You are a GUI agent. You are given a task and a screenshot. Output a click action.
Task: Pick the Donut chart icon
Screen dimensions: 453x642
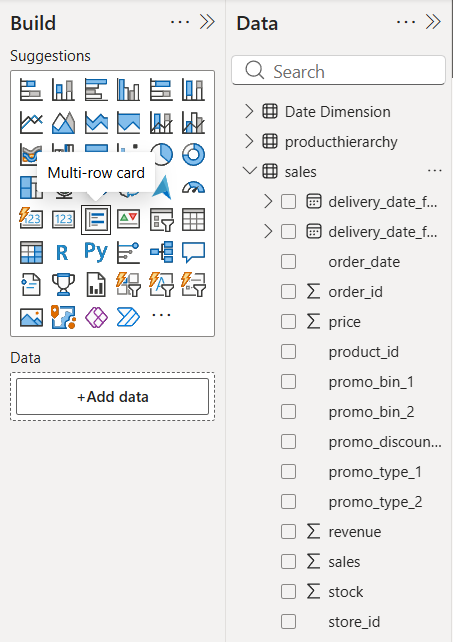193,154
